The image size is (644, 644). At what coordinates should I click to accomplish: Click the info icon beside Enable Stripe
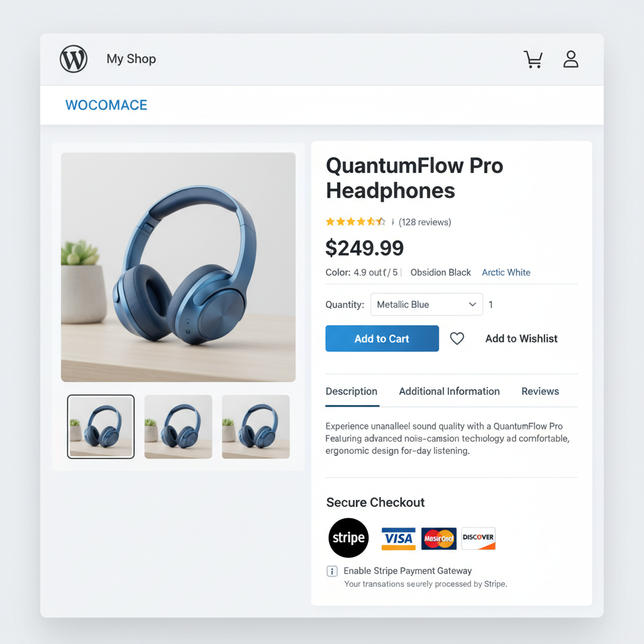pos(332,571)
